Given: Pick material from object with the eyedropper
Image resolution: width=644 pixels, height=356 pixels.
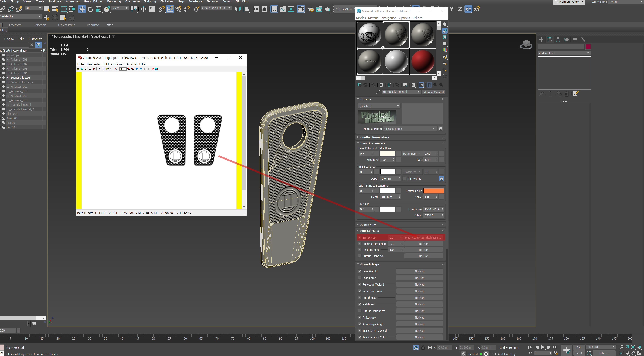Looking at the screenshot, I should pyautogui.click(x=378, y=92).
